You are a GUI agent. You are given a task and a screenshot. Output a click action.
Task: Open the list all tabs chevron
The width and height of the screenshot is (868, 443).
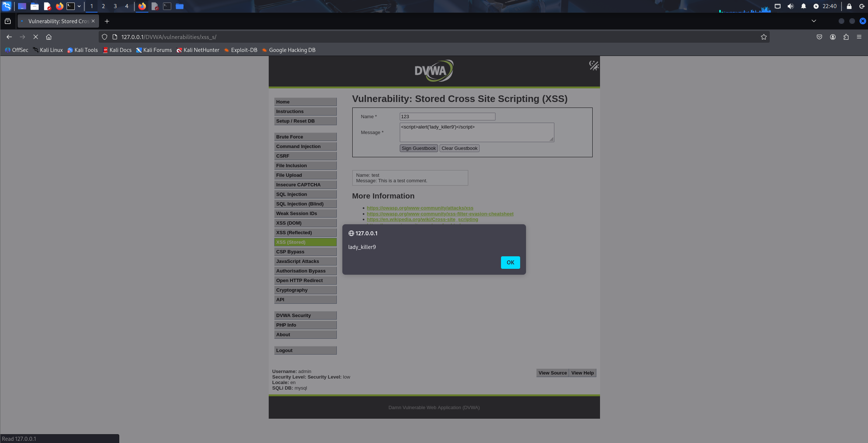click(814, 21)
